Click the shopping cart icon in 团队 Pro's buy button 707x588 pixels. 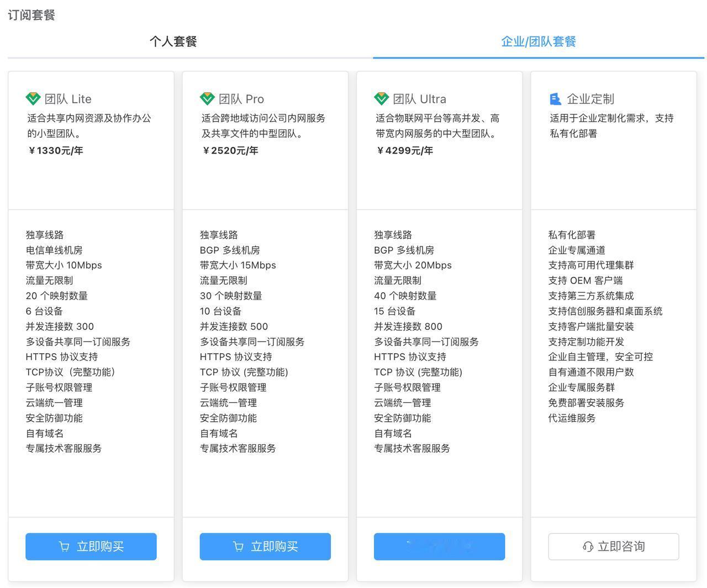(x=238, y=546)
